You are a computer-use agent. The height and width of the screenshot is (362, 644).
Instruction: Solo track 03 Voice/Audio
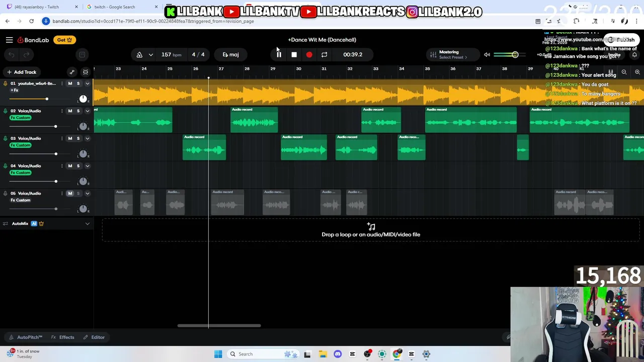point(78,138)
